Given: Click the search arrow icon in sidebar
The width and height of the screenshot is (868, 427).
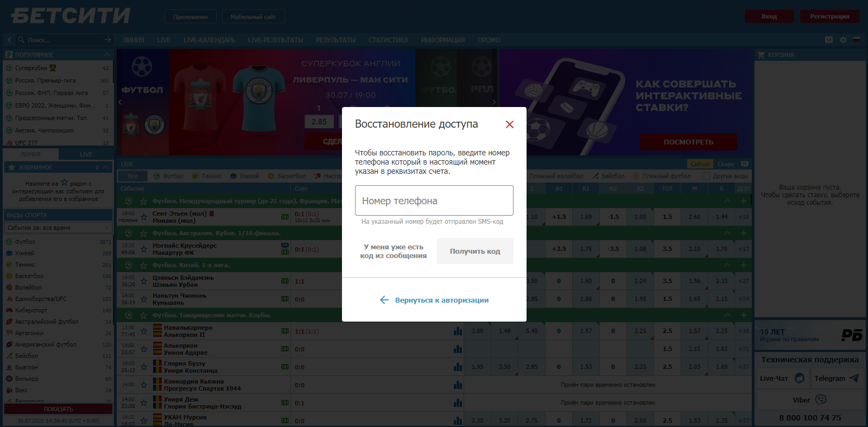Looking at the screenshot, I should click(107, 40).
